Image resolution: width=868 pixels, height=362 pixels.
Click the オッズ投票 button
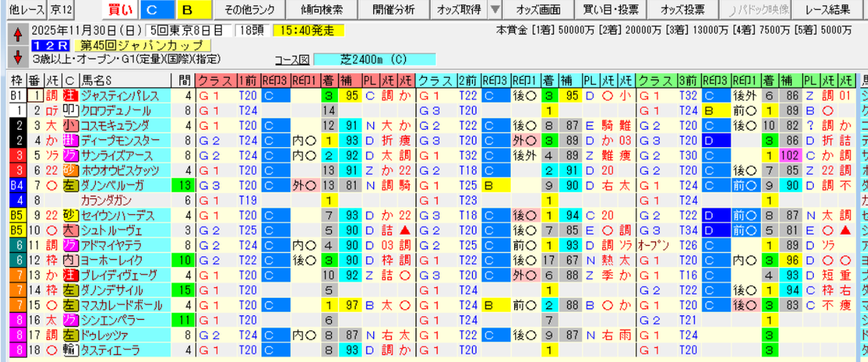click(x=682, y=9)
